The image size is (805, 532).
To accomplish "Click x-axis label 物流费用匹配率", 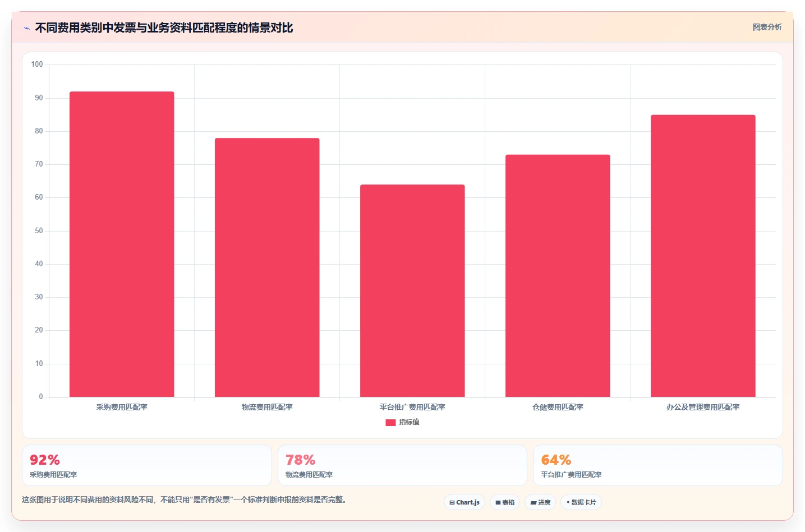I will coord(267,407).
